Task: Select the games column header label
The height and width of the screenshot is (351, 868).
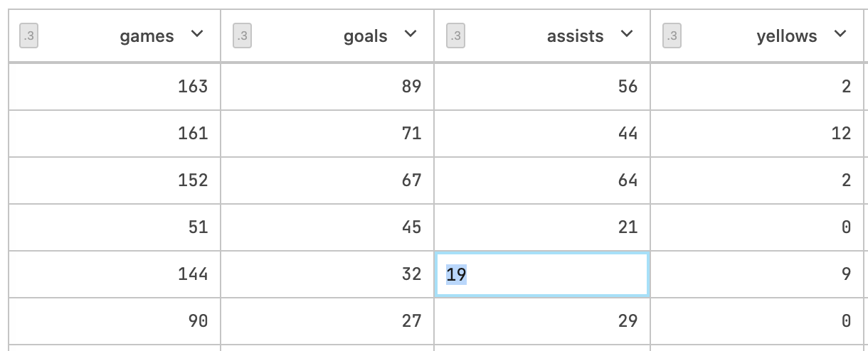Action: [x=147, y=36]
